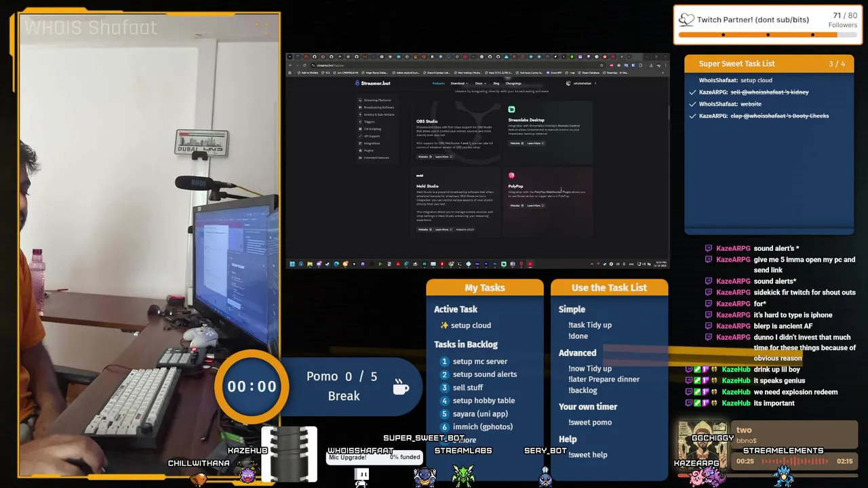Click the pink heart sprite near KAZERPG

696,479
